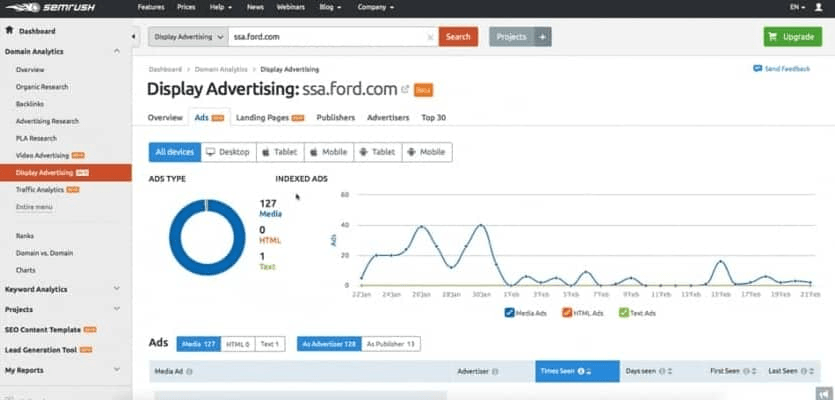The image size is (835, 400).
Task: Filter by Android Tablet devices
Action: point(378,152)
